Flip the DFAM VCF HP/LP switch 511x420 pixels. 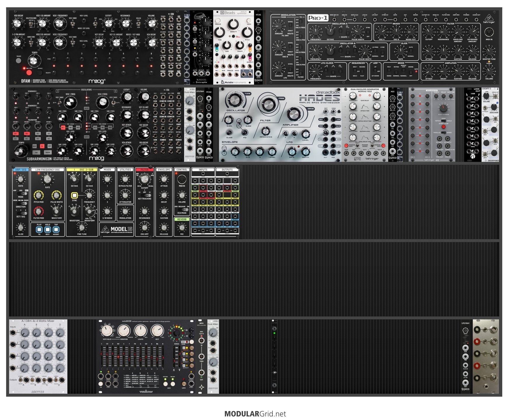pos(96,23)
